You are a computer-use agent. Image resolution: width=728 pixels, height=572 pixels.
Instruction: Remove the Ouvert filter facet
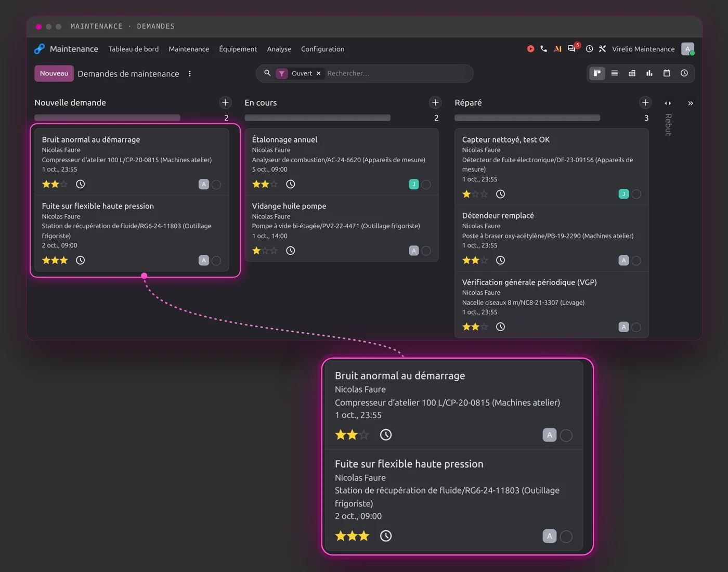[x=319, y=73]
